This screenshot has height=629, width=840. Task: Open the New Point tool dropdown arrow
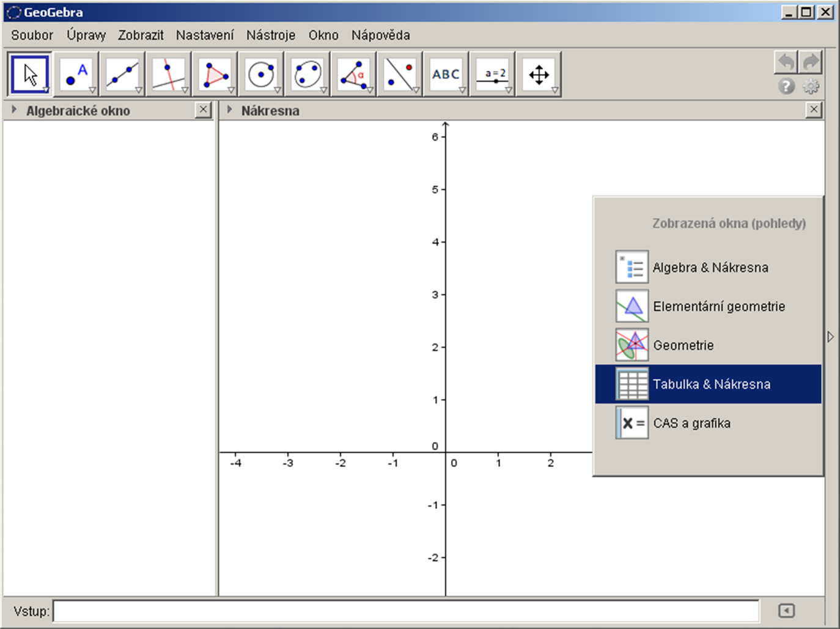[92, 90]
